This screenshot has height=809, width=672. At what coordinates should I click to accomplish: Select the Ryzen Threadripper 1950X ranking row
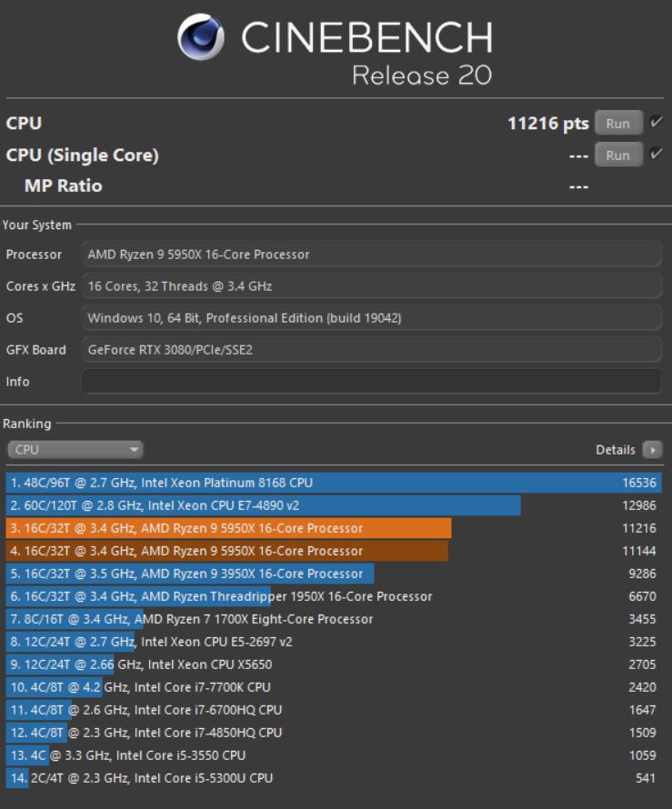pos(334,596)
